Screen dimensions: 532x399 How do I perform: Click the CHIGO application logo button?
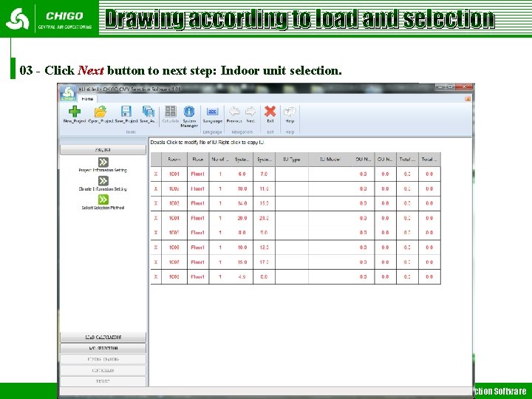(x=68, y=93)
